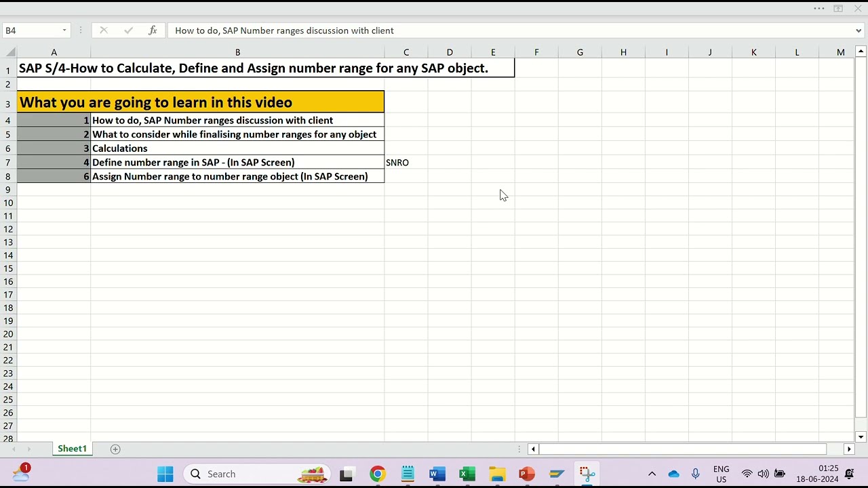Click the gray cell containing number 6
Image resolution: width=868 pixels, height=488 pixels.
54,176
